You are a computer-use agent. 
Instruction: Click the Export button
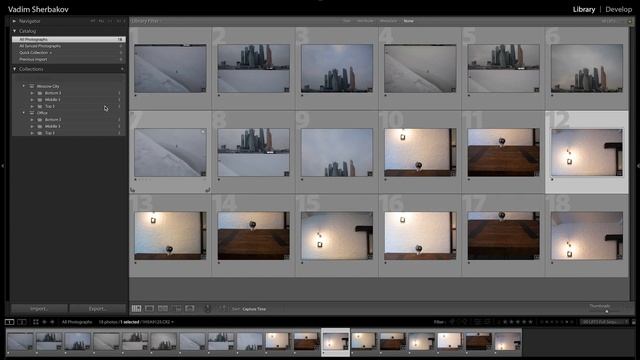pyautogui.click(x=98, y=309)
